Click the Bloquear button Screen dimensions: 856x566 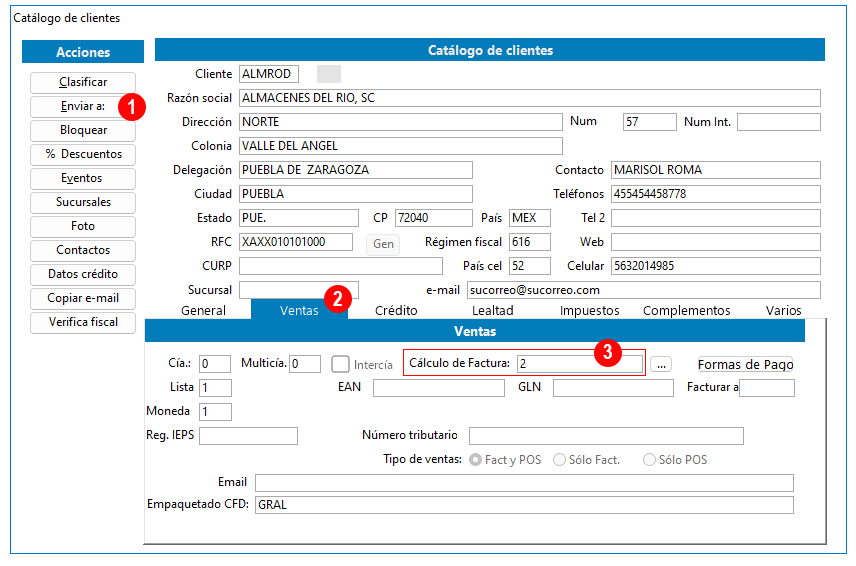click(83, 130)
